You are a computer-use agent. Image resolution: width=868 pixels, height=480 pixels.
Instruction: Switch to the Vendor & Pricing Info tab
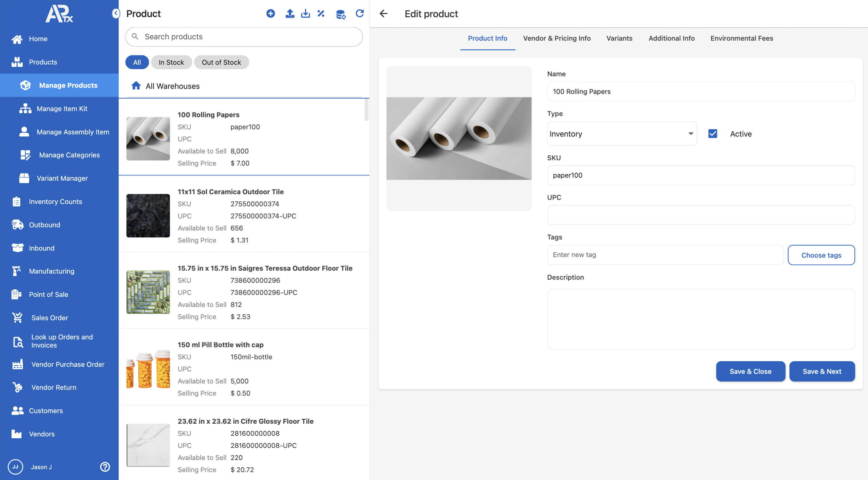[x=556, y=38]
